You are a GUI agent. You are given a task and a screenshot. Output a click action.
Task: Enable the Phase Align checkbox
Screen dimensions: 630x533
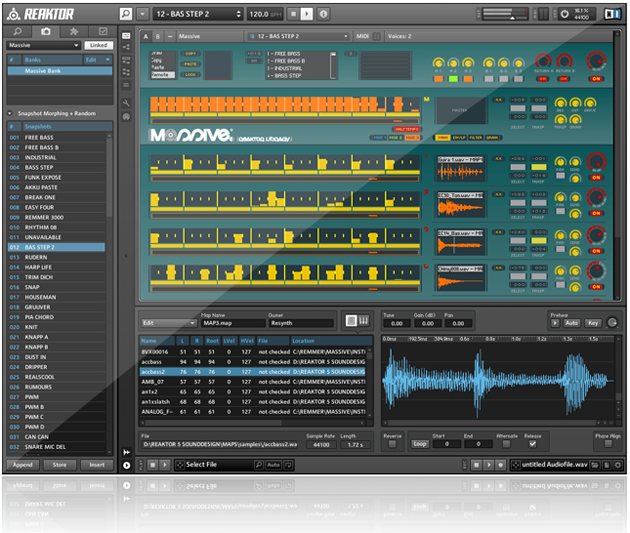[x=608, y=444]
